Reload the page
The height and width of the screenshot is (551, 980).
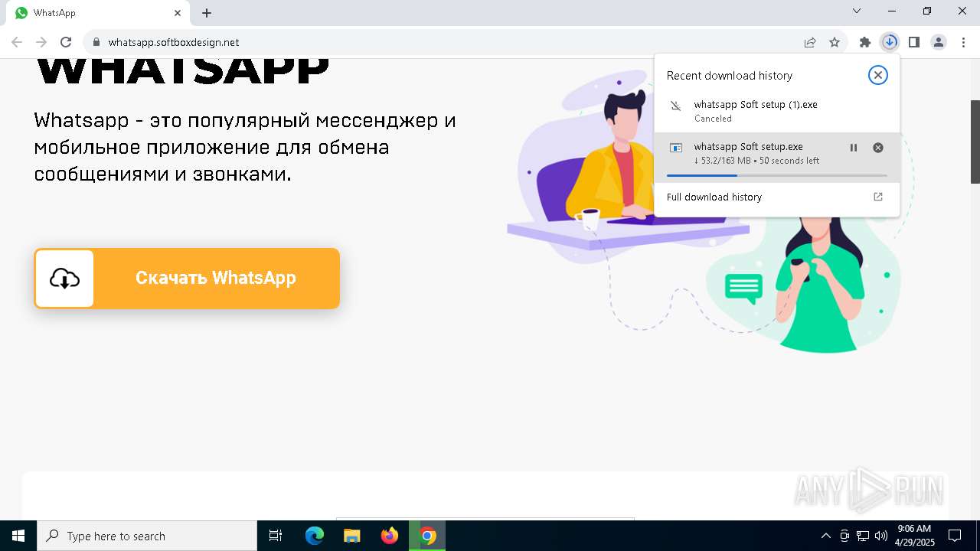pyautogui.click(x=66, y=42)
